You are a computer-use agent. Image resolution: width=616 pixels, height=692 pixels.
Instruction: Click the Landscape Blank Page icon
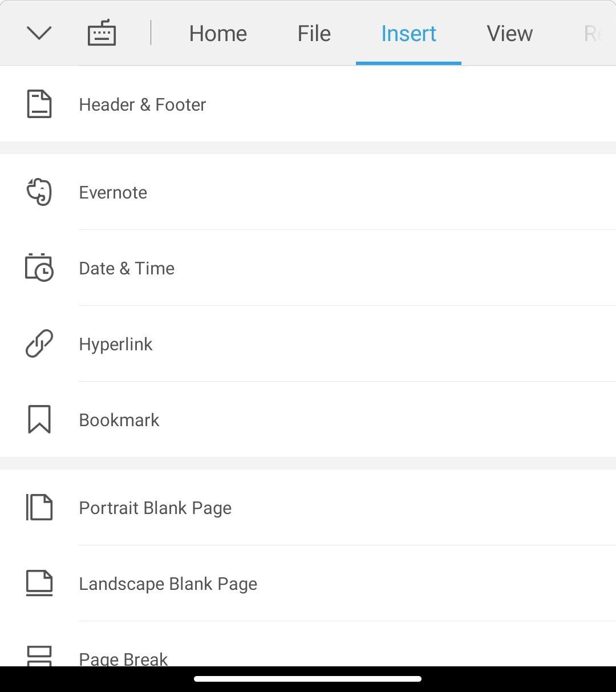tap(39, 583)
